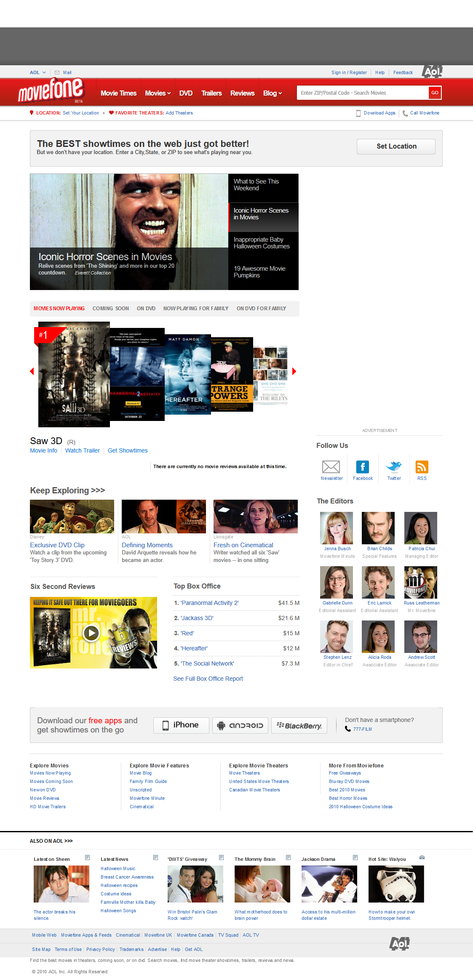Click the Call Moviefone handset icon

(x=405, y=113)
